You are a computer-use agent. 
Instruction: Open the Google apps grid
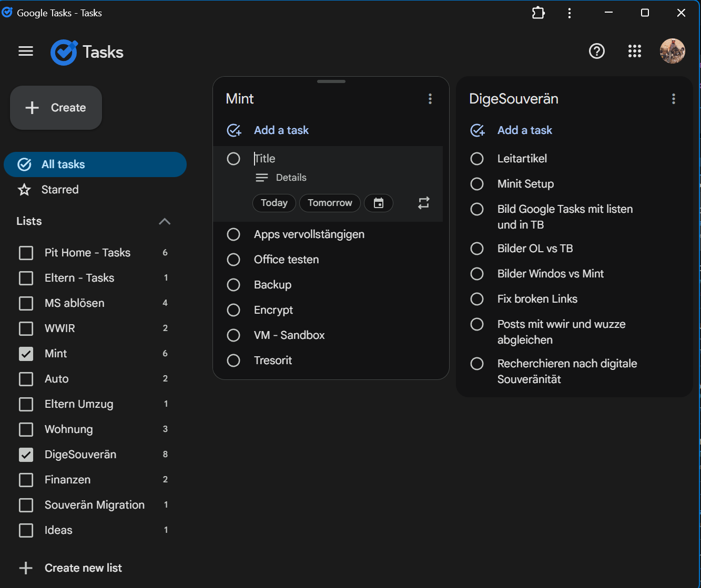pyautogui.click(x=635, y=51)
